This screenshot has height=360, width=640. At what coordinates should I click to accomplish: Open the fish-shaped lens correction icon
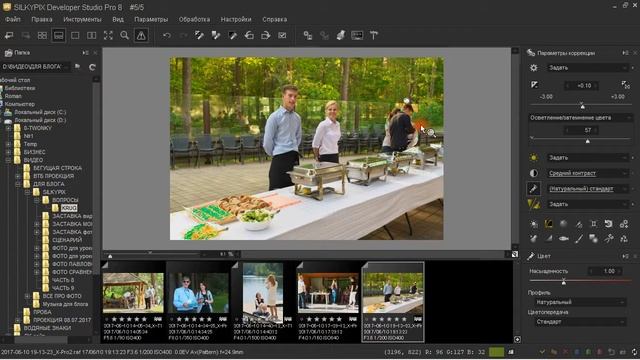[x=564, y=238]
